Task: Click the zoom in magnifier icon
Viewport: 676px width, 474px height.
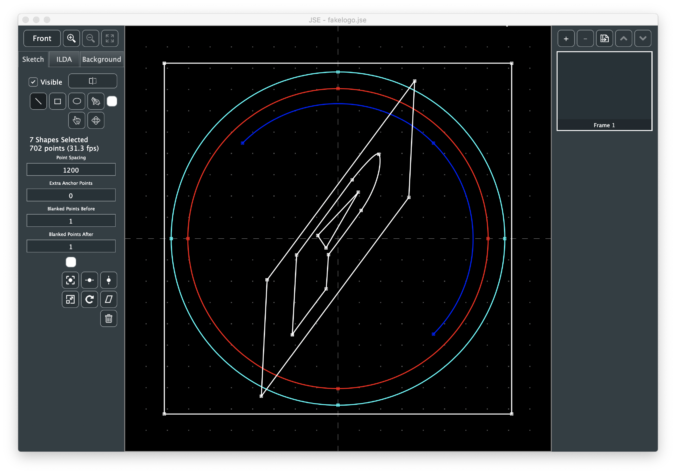Action: (x=72, y=38)
